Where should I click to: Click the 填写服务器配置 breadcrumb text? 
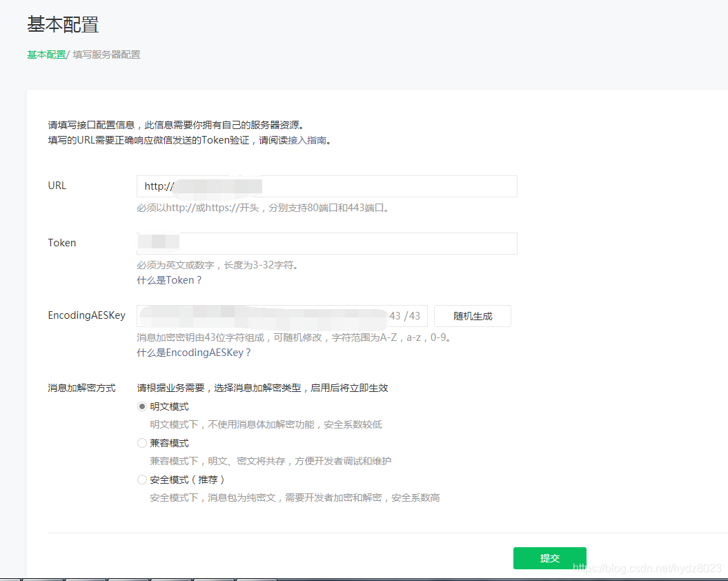pos(106,55)
